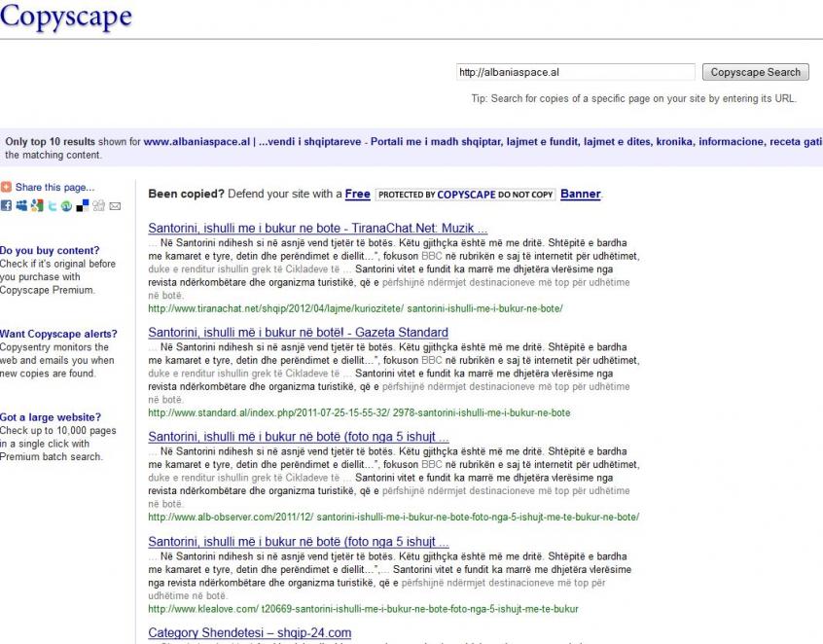Click 'Copysentry monitors the' sidebar text
Screen dimensions: 823x644
pyautogui.click(x=54, y=347)
